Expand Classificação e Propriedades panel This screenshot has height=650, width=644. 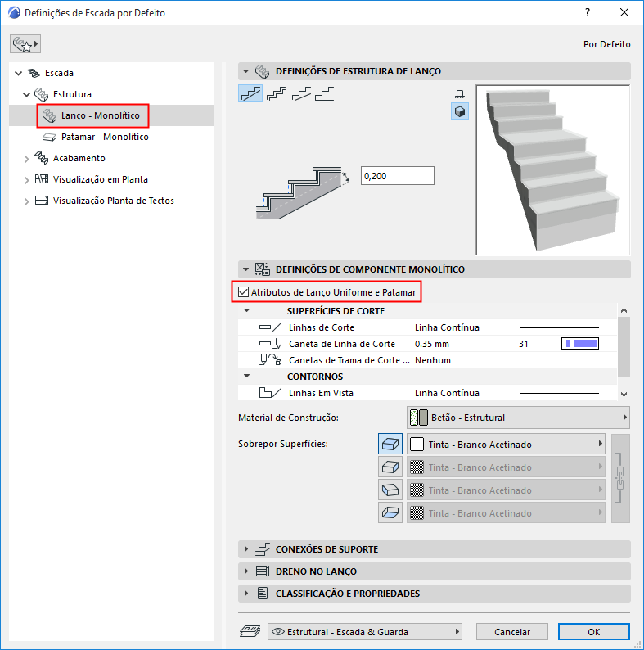coord(246,594)
